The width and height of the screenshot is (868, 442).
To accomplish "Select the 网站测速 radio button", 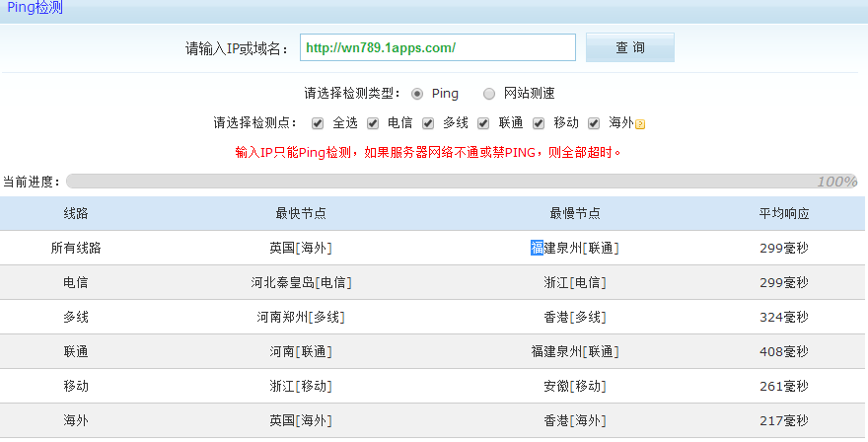I will pyautogui.click(x=489, y=94).
